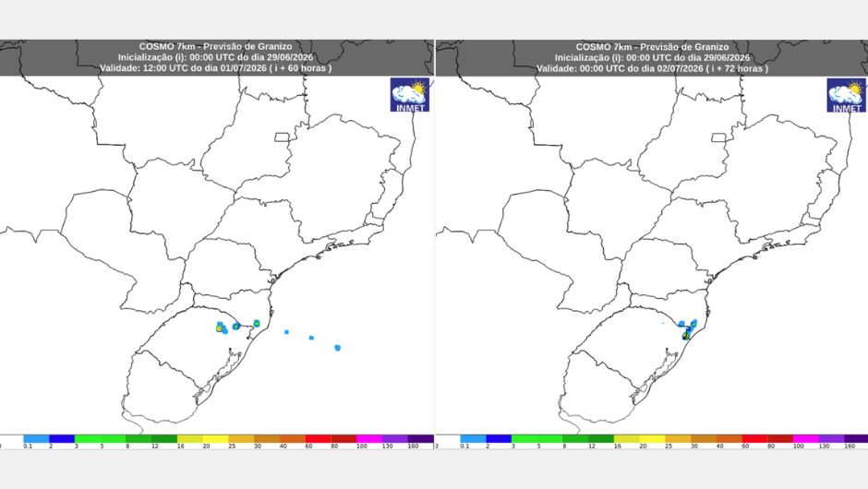Pick the violet 130–160 swatch on 72-hour legend
868x489 pixels.
[831, 438]
